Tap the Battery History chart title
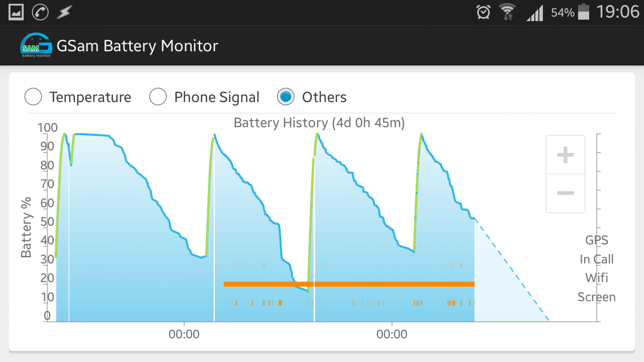Image resolution: width=644 pixels, height=362 pixels. (319, 123)
